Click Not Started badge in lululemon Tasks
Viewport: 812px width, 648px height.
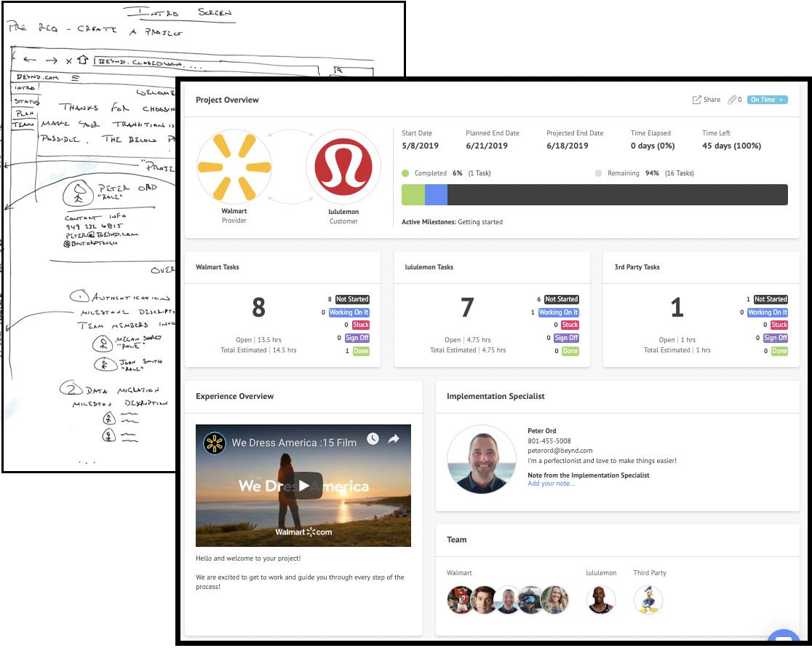point(562,299)
